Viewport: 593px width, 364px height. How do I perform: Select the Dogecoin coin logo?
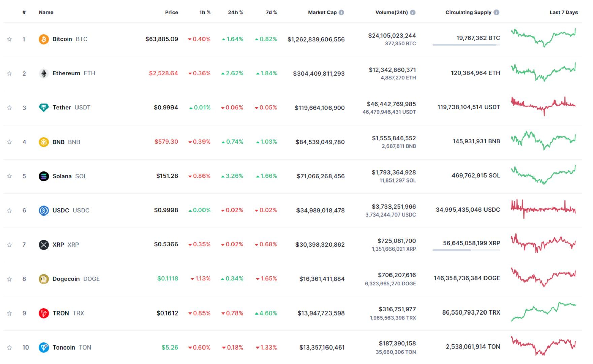point(43,279)
